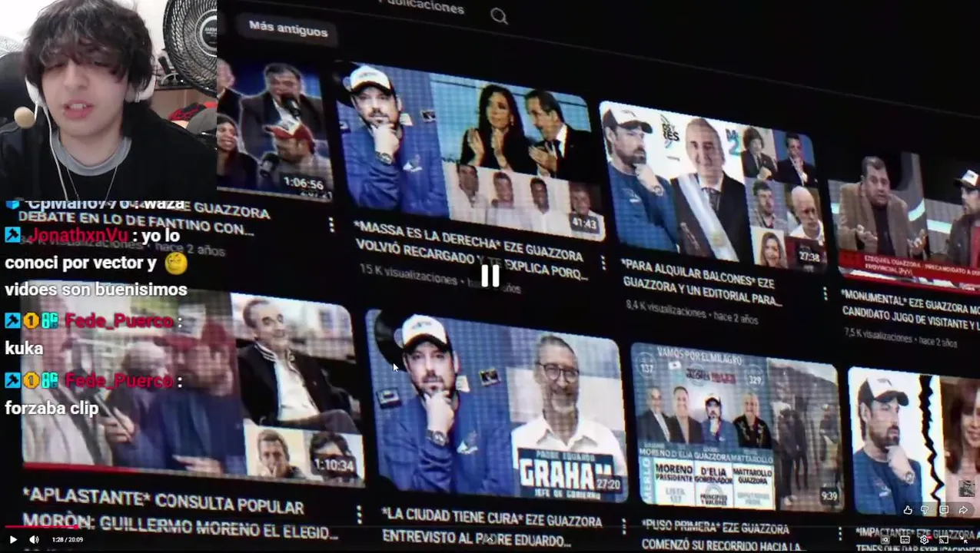This screenshot has width=980, height=553.
Task: Open three-dot menu for 'PUSO PRIMERA' video
Action: pos(839,533)
